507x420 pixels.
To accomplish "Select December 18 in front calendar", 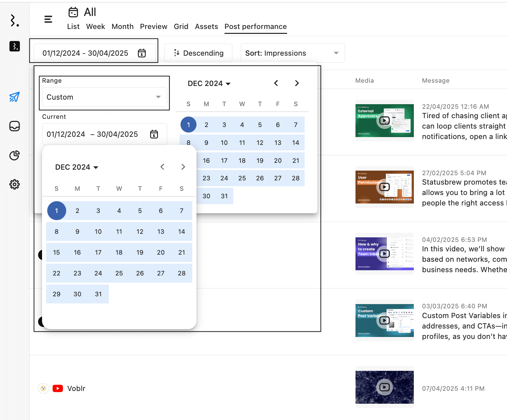I will [119, 252].
